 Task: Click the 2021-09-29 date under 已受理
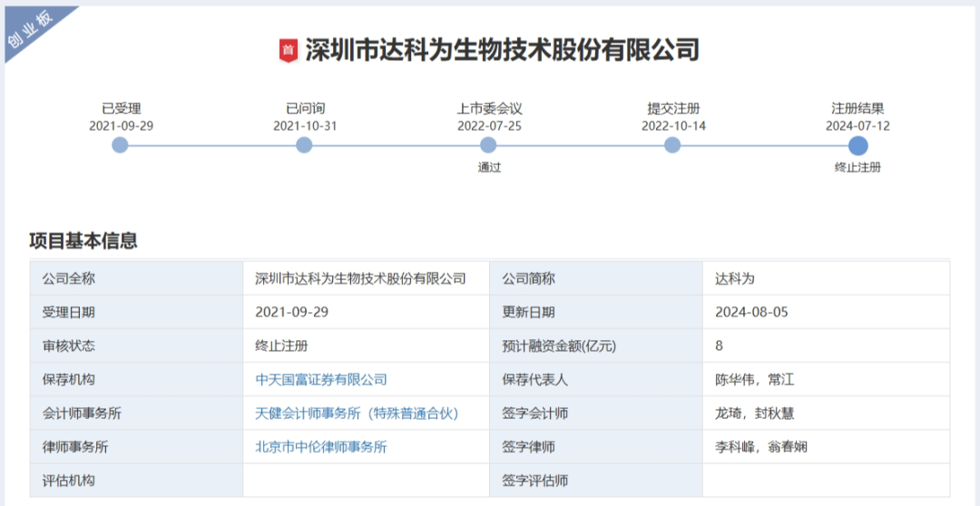pyautogui.click(x=121, y=126)
